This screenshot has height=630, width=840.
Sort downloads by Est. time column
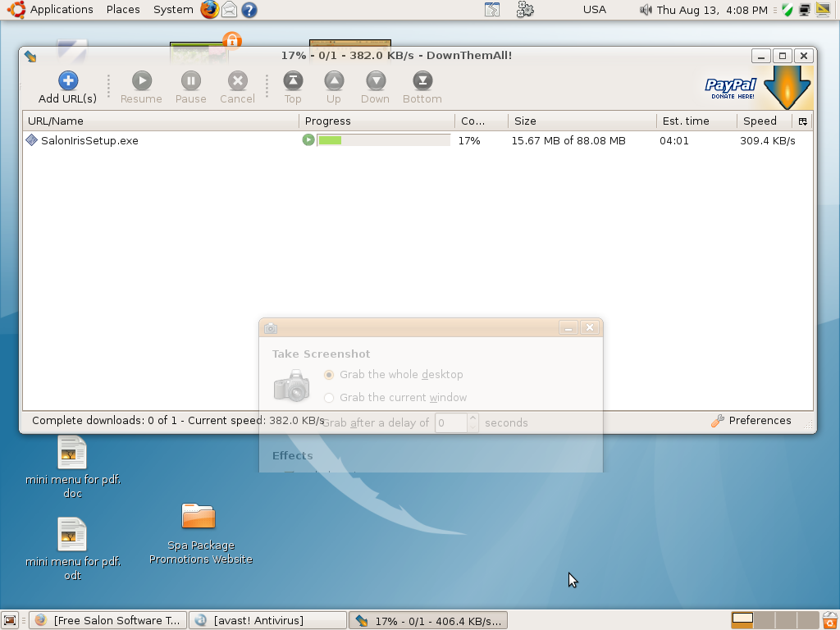(697, 121)
